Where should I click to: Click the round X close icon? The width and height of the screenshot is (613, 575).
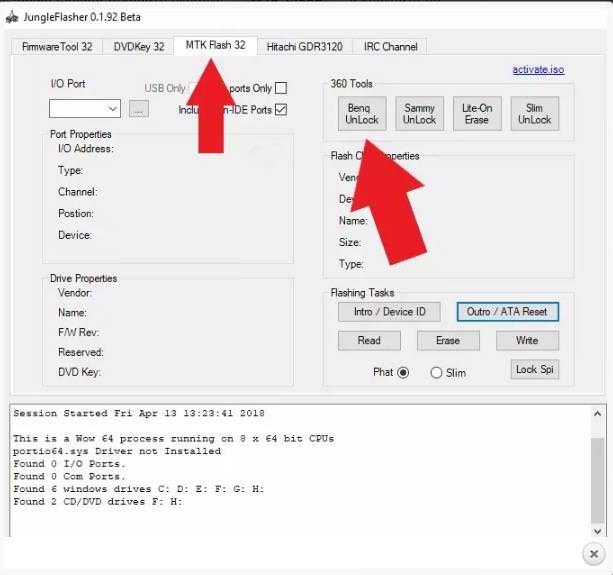pos(594,554)
